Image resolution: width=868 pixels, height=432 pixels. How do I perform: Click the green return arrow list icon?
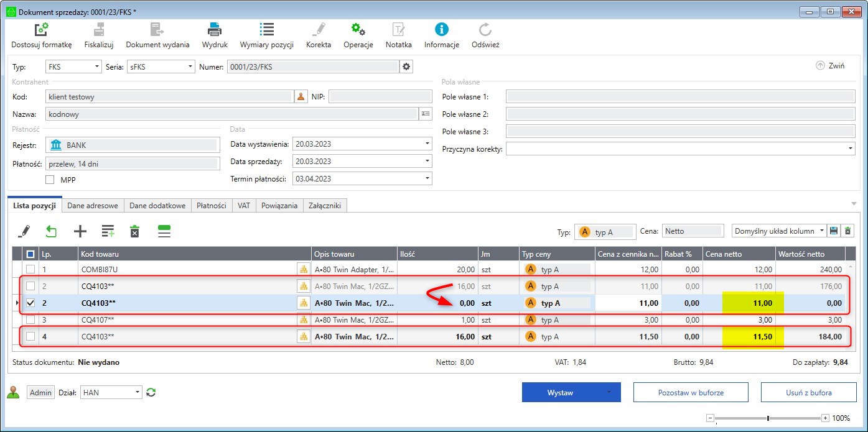pos(52,231)
